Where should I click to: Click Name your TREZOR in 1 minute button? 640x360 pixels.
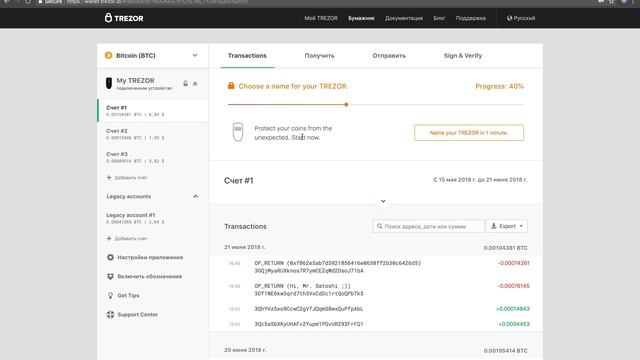pos(469,133)
